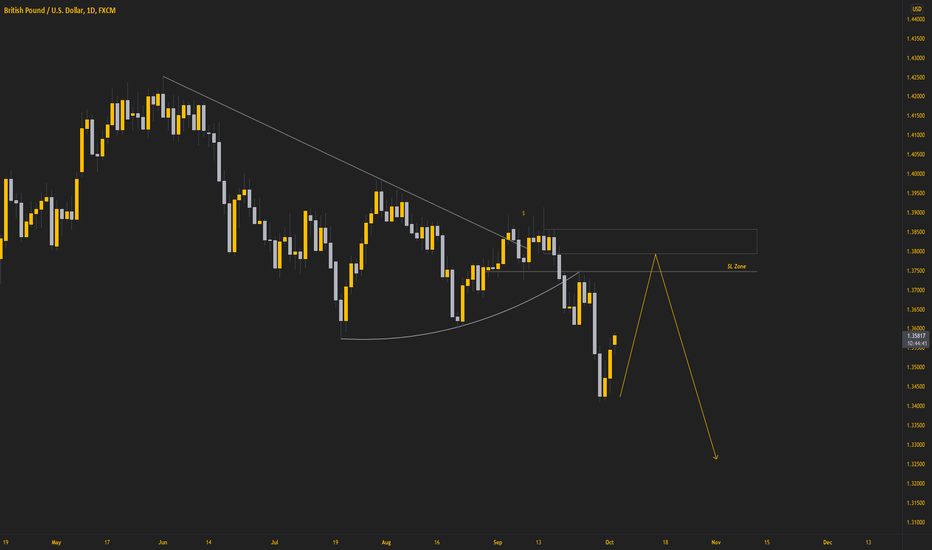Click the Aug label on time axis
The width and height of the screenshot is (932, 550).
(x=386, y=542)
